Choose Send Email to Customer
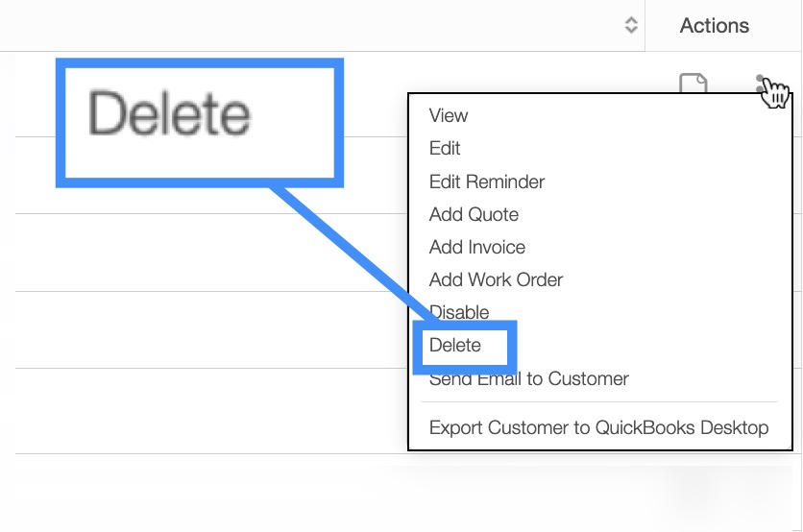Viewport: 803px width, 532px height. tap(528, 378)
